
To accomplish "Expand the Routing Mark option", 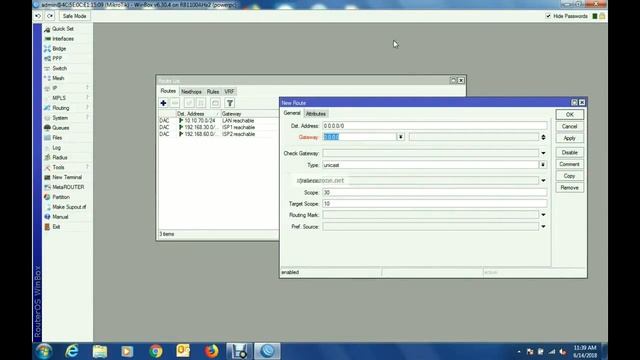I will [543, 215].
